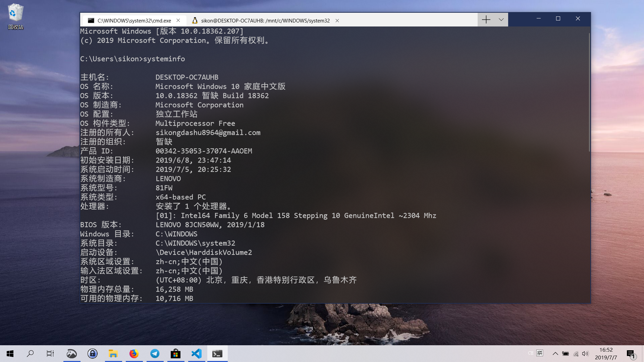Open taskbar search magnifier
Viewport: 644px width, 362px height.
click(x=30, y=354)
